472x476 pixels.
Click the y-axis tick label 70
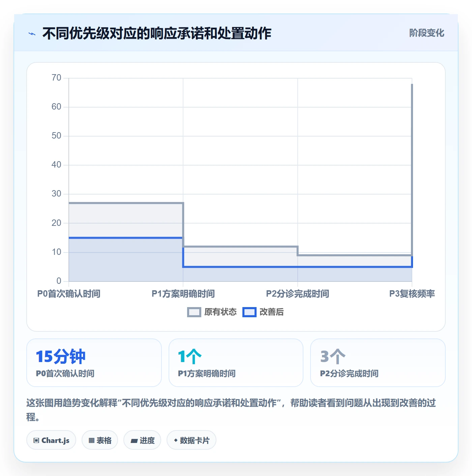(56, 78)
